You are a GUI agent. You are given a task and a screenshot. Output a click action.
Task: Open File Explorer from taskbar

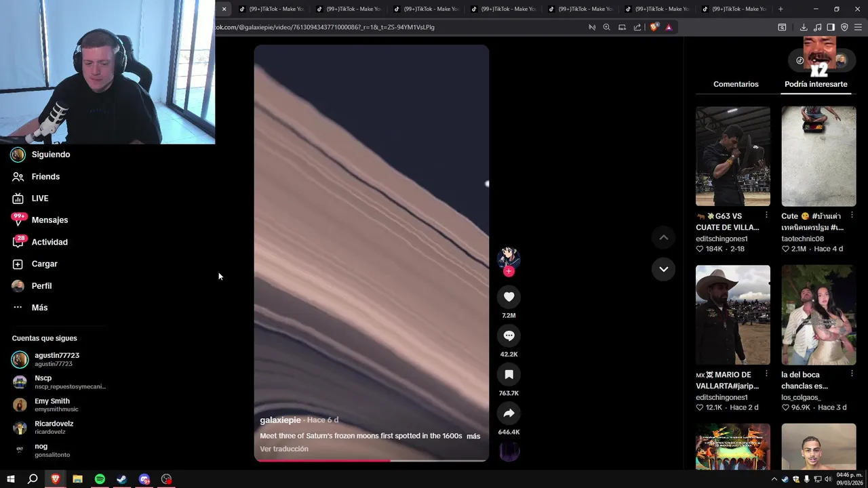pyautogui.click(x=77, y=479)
